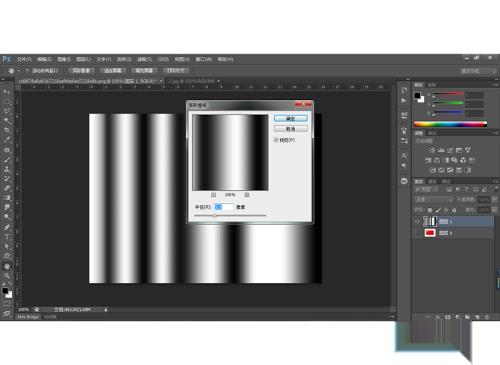
Task: Select the Path Selection tool
Action: [7, 247]
